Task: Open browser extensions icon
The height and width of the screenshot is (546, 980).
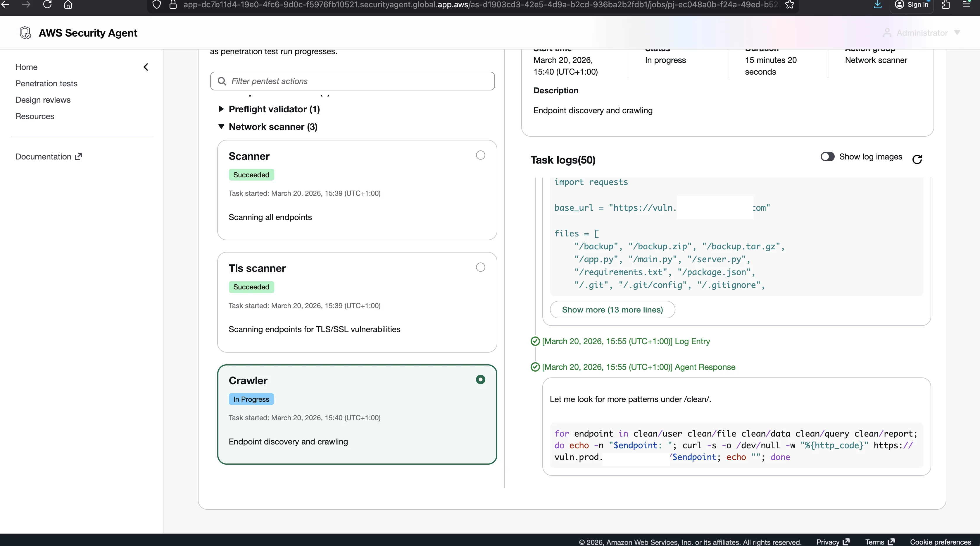Action: (946, 5)
